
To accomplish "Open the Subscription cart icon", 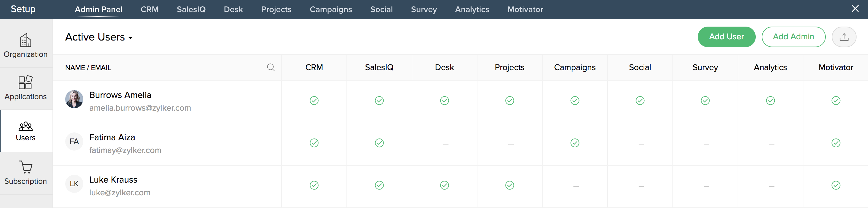I will 26,167.
